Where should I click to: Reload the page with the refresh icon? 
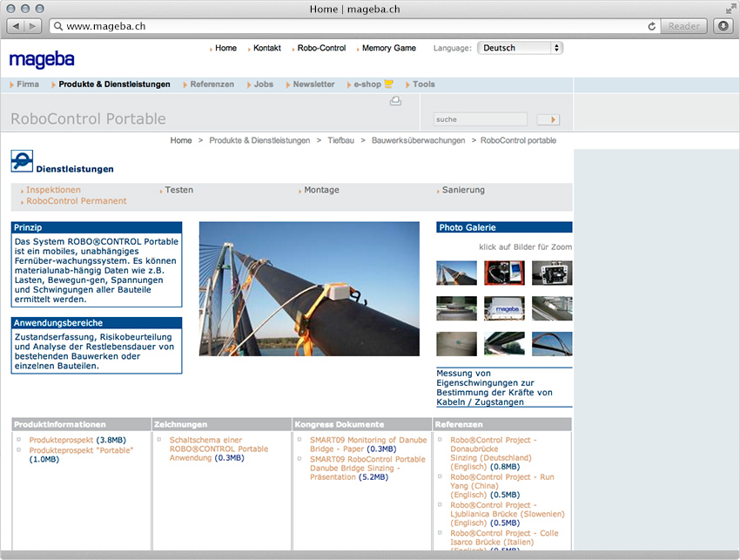point(652,26)
